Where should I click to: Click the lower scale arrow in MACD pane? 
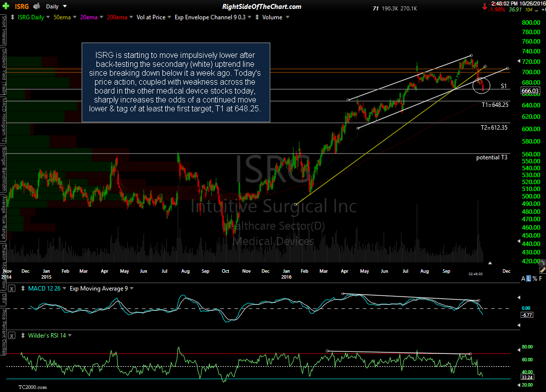(x=519, y=325)
